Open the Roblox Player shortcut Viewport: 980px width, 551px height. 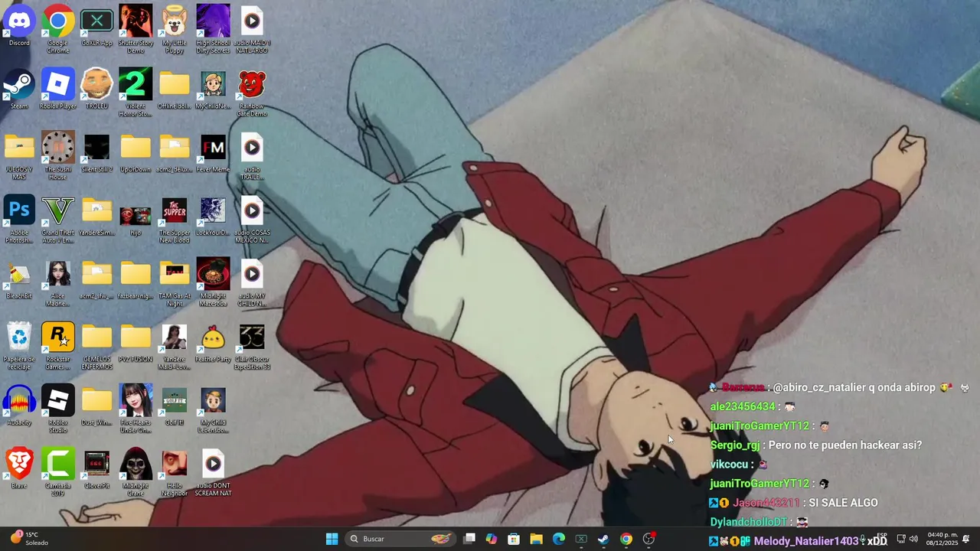pos(58,90)
